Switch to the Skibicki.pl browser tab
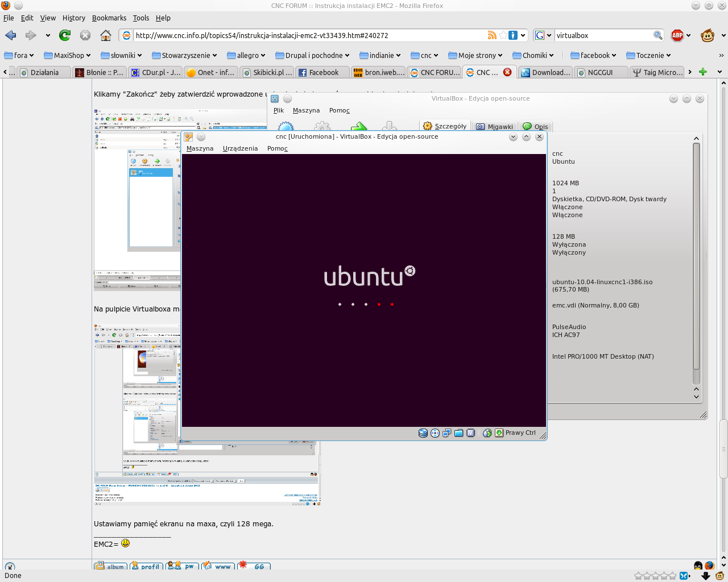728x582 pixels. [x=267, y=72]
